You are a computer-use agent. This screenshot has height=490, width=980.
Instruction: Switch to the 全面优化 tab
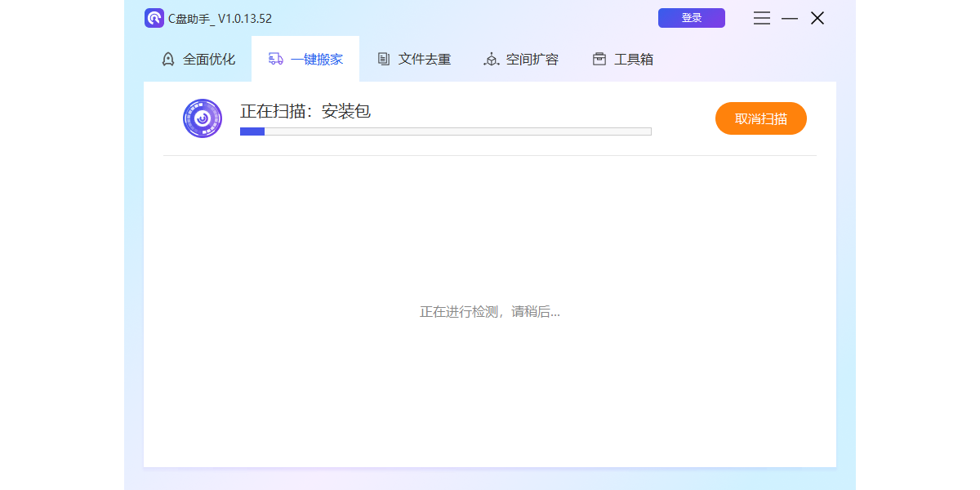tap(209, 59)
